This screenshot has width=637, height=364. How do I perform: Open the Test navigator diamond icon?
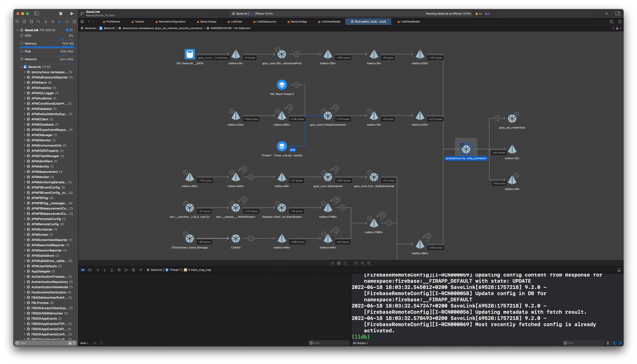pyautogui.click(x=53, y=22)
